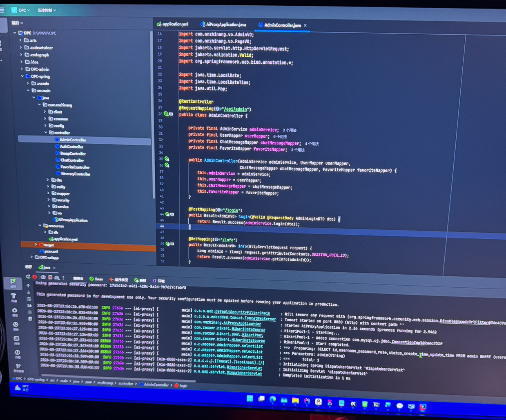The height and width of the screenshot is (420, 506).
Task: Click the 3 个用法 usages hint for adminService
Action: pyautogui.click(x=290, y=130)
